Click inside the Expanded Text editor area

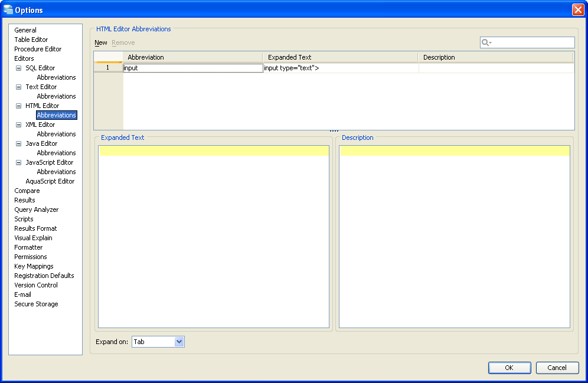(214, 237)
